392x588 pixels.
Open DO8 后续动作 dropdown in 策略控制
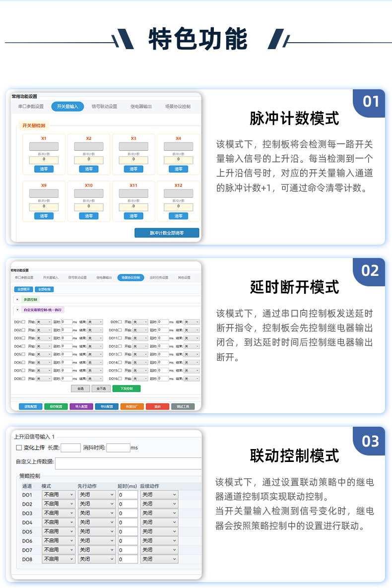tap(159, 559)
